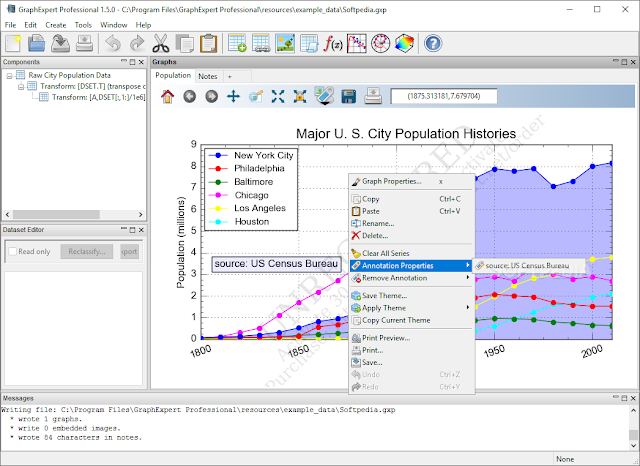Viewport: 640px width, 466px height.
Task: Click the chart title Major U. S. City Population Histories
Action: point(406,133)
